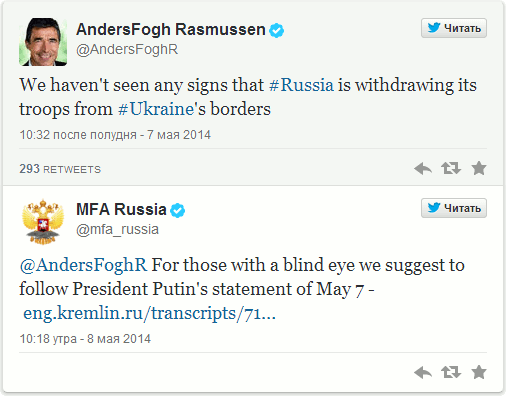Open the #Ukraine hashtag
This screenshot has width=506, height=396.
156,109
